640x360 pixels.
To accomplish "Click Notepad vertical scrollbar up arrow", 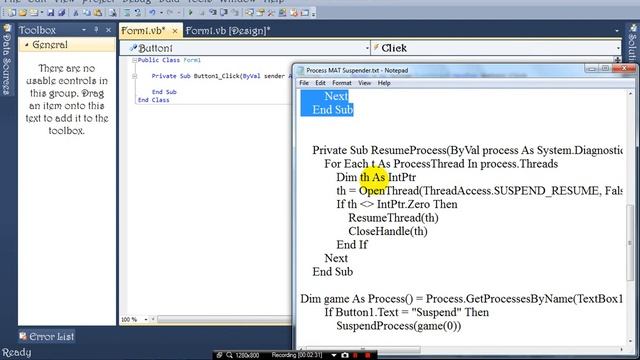I will pyautogui.click(x=630, y=94).
